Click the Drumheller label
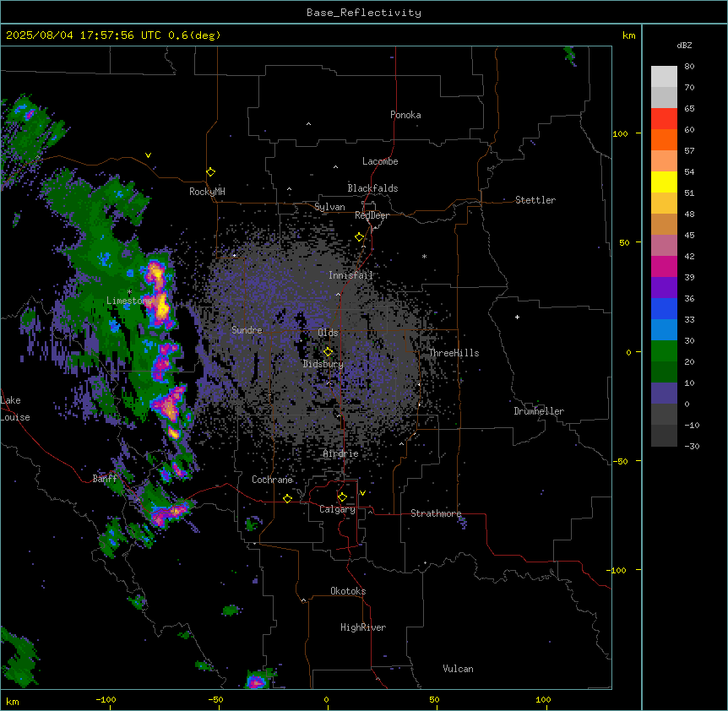The image size is (728, 711). tap(539, 411)
